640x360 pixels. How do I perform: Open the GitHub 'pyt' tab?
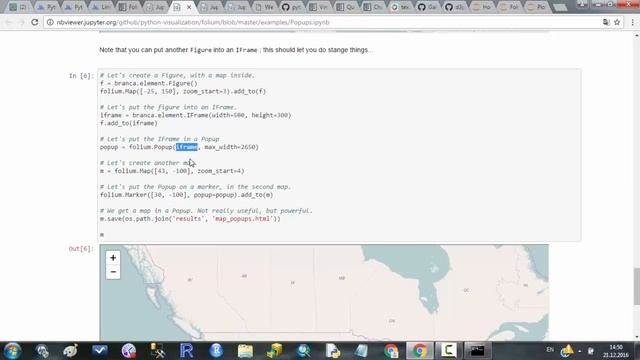292,7
